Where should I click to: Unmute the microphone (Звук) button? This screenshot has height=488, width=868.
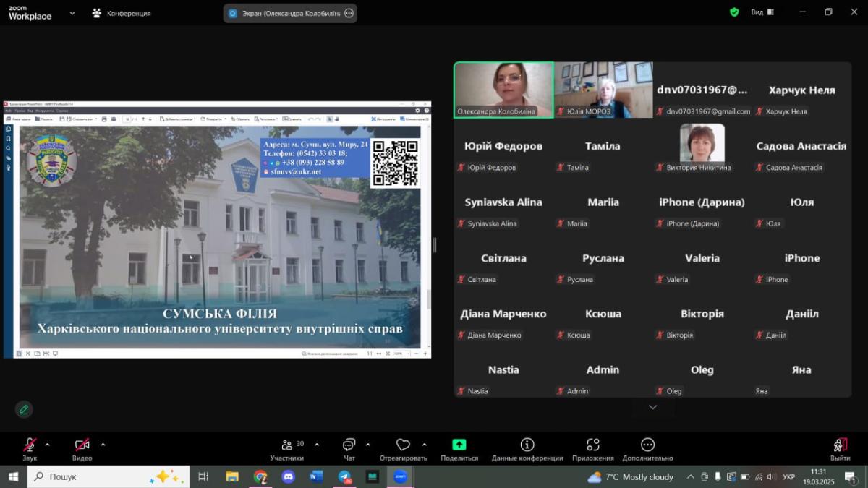point(30,445)
